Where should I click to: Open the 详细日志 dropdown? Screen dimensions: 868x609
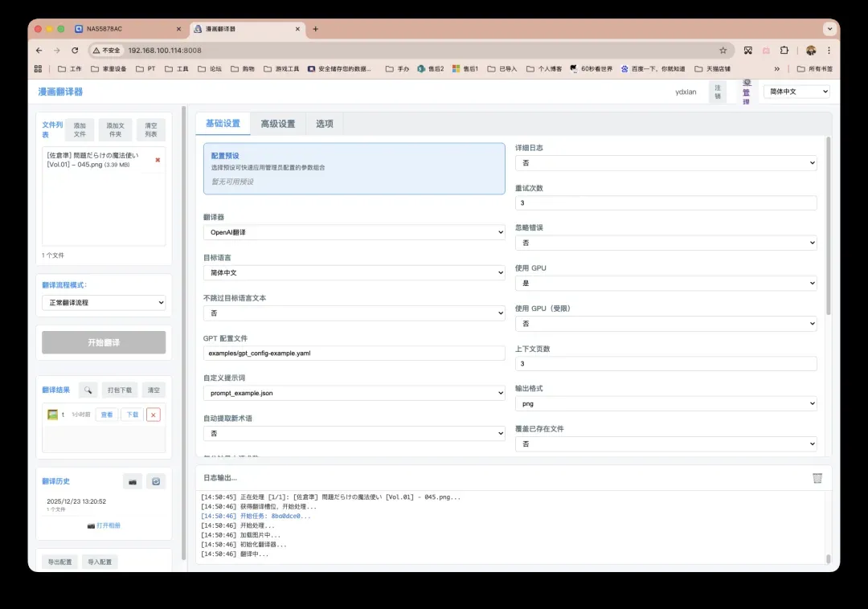pos(665,163)
